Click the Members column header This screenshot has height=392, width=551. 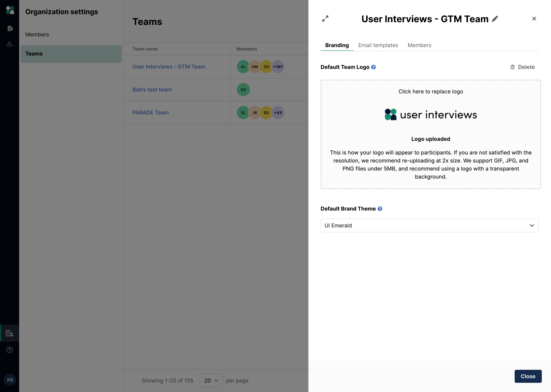[247, 49]
